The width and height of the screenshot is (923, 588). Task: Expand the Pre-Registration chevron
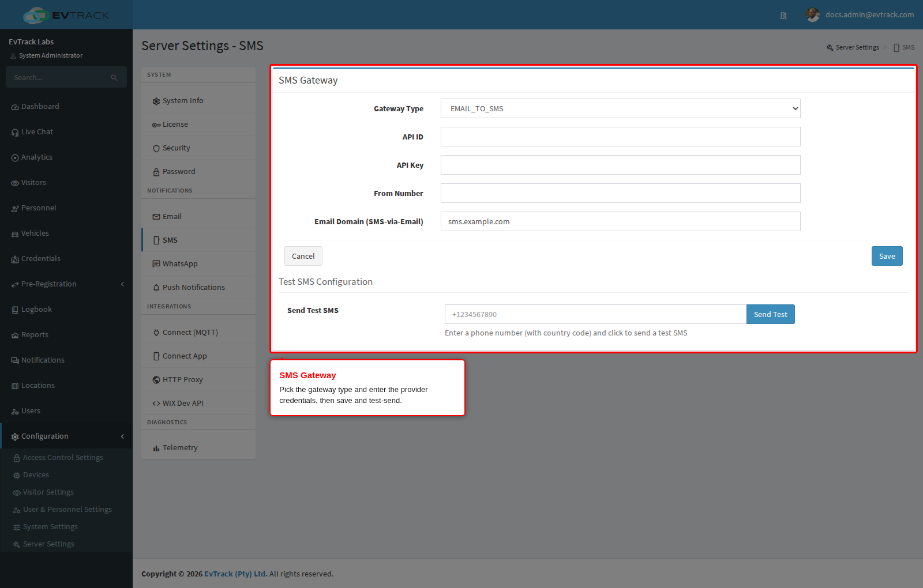point(122,284)
